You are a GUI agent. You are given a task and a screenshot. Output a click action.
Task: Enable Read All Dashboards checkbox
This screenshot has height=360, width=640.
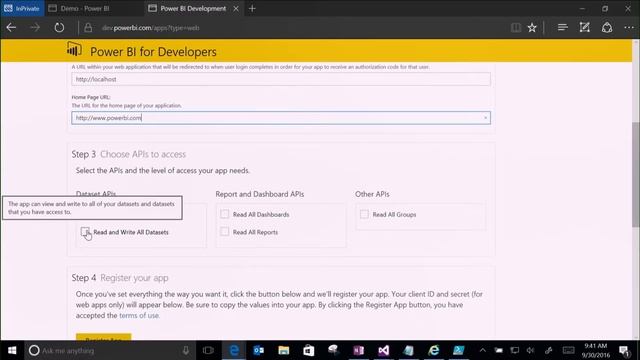tap(224, 214)
